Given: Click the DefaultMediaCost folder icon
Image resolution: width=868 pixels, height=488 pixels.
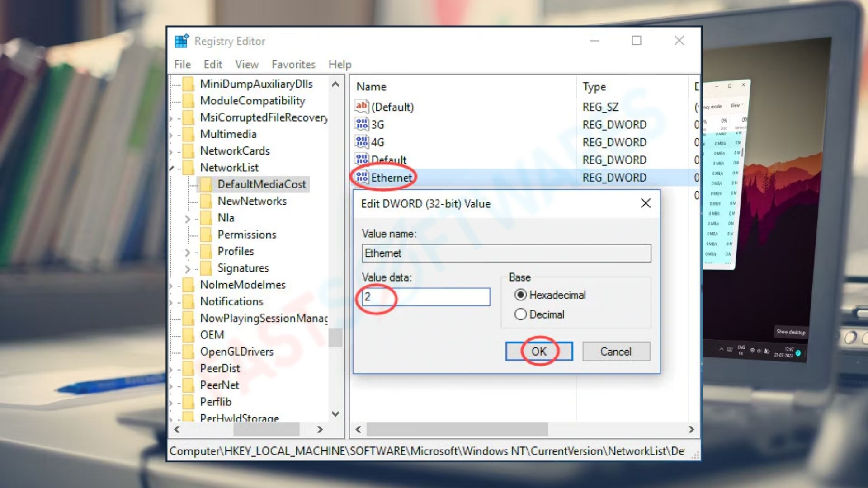Looking at the screenshot, I should click(x=206, y=184).
